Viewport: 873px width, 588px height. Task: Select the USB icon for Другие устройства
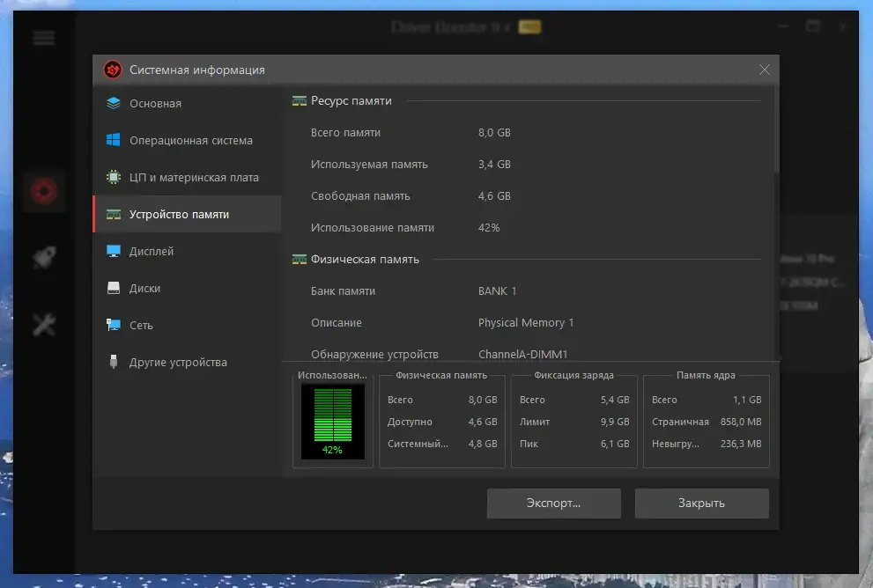(x=114, y=362)
